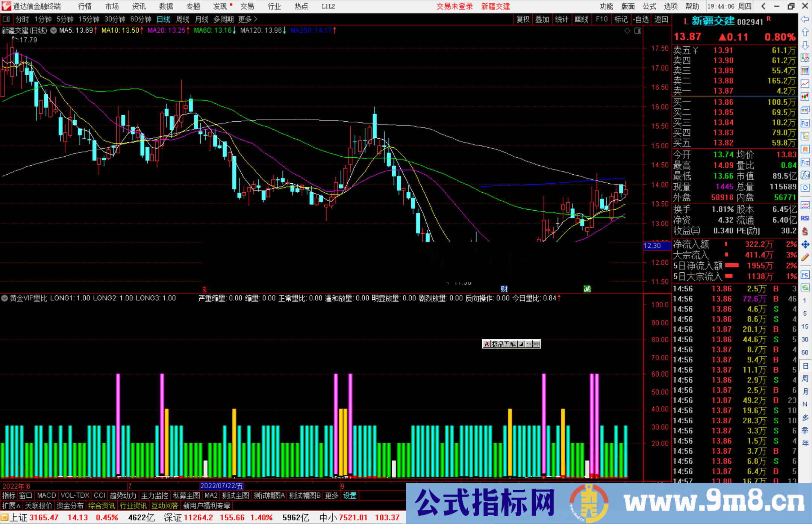Open the orange 自 self-select icon

click(x=805, y=149)
